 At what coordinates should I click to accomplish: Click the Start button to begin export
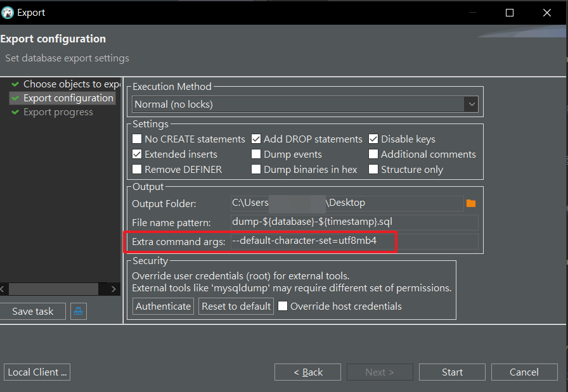[452, 372]
